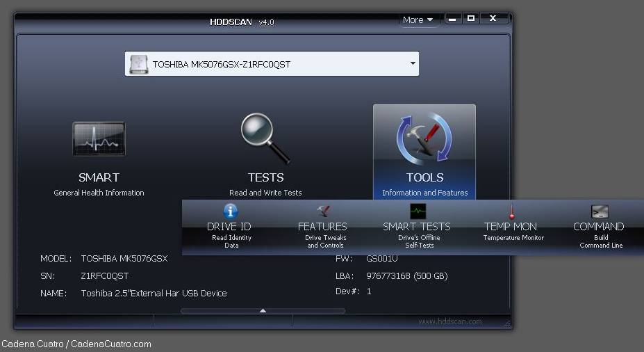Click General Health Information caption
644x352 pixels.
pos(99,193)
